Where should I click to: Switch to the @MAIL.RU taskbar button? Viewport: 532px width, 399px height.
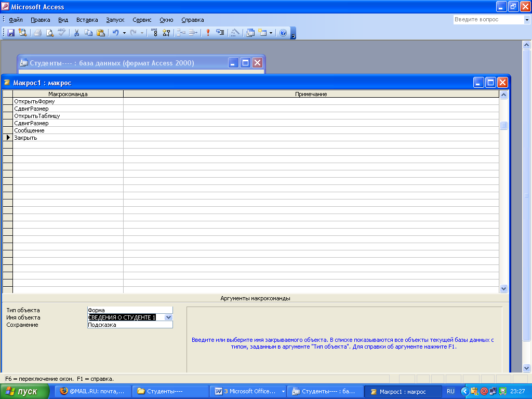(x=92, y=391)
